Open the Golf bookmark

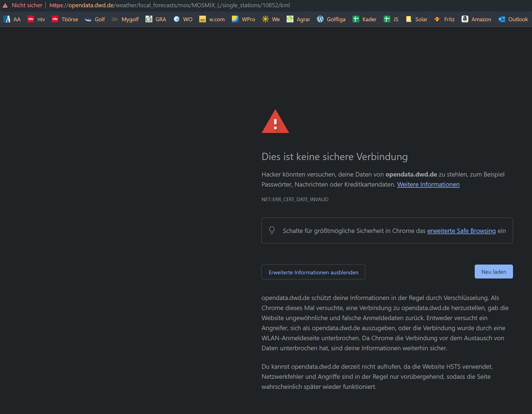tap(95, 19)
